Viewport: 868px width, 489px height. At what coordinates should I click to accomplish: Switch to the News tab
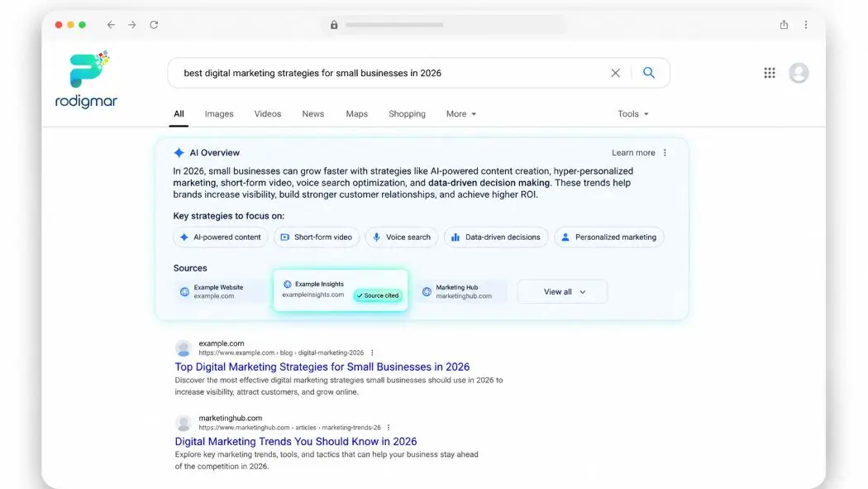pyautogui.click(x=312, y=114)
